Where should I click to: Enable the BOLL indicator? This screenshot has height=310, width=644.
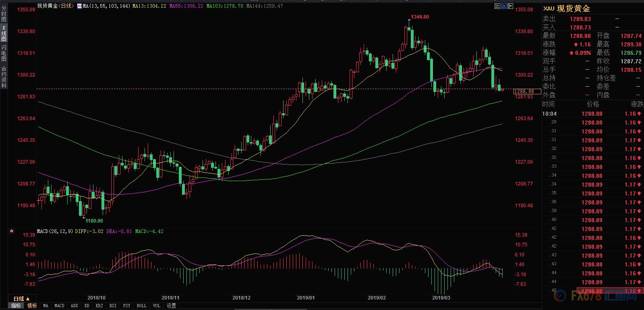click(141, 306)
